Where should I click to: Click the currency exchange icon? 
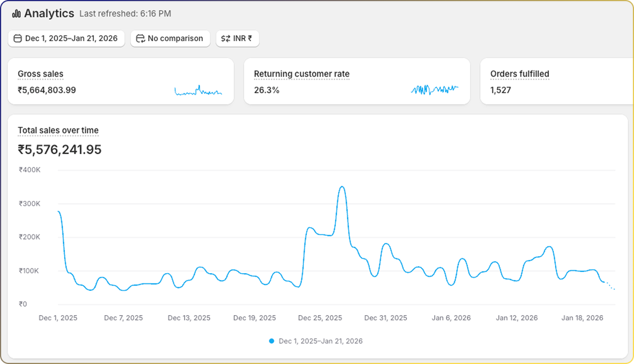pyautogui.click(x=226, y=39)
